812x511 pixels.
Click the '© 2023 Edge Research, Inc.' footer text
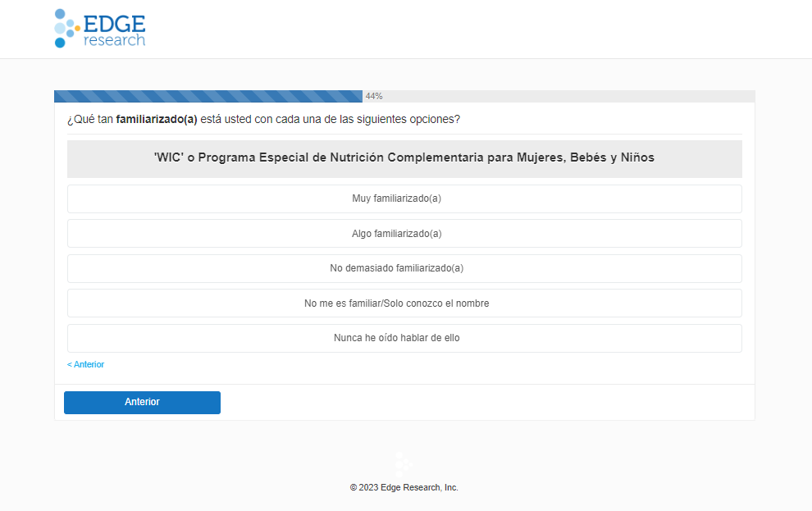[x=404, y=487]
